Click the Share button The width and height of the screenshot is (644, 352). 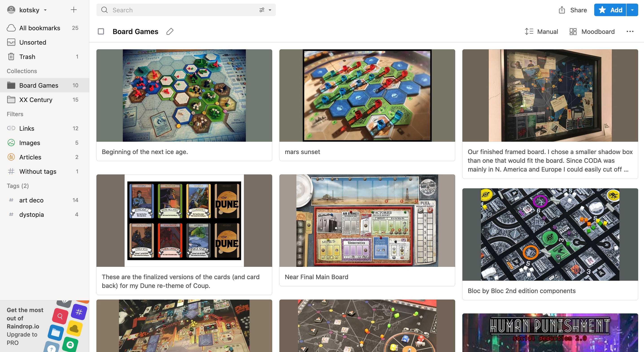[x=573, y=10]
